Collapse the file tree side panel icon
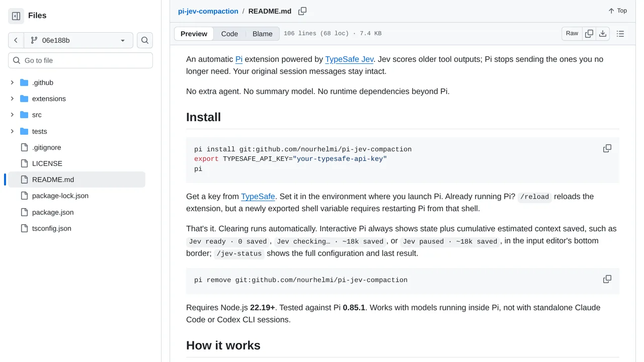This screenshot has height=362, width=644. coord(16,16)
